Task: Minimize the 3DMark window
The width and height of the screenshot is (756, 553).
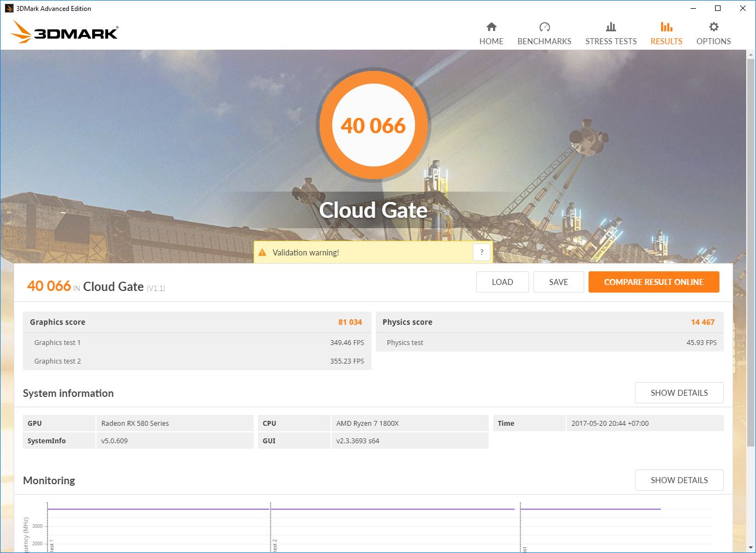Action: point(693,8)
